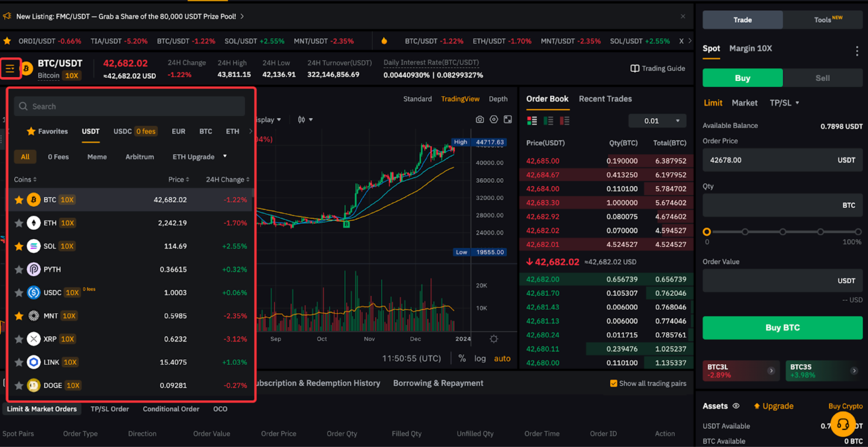Screen dimensions: 868x447
Task: Click the 100% end of quantity slider
Action: 858,232
